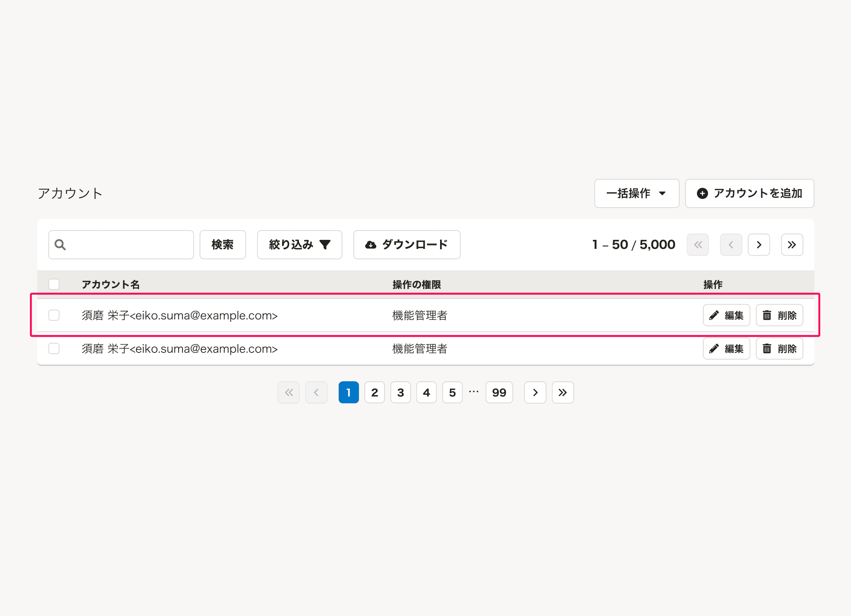Select the pencil edit icon for the first account row
Viewport: 851px width, 616px height.
coord(714,315)
